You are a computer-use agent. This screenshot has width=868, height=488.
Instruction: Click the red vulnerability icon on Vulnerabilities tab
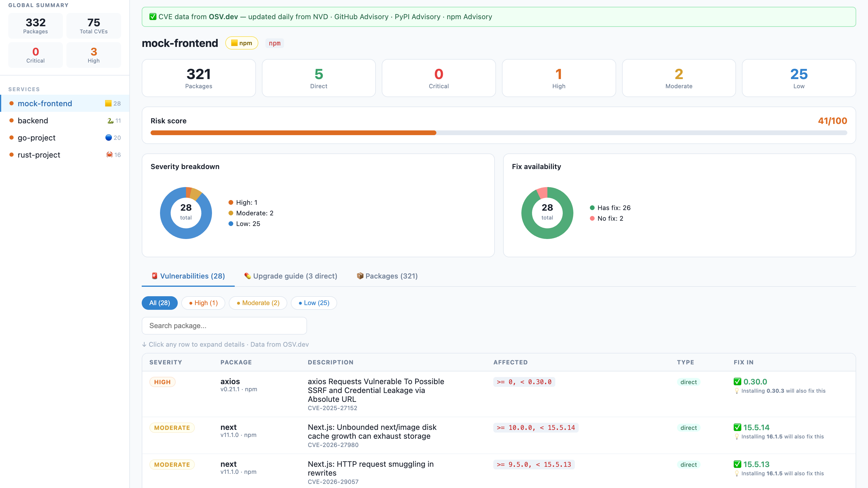pyautogui.click(x=154, y=276)
